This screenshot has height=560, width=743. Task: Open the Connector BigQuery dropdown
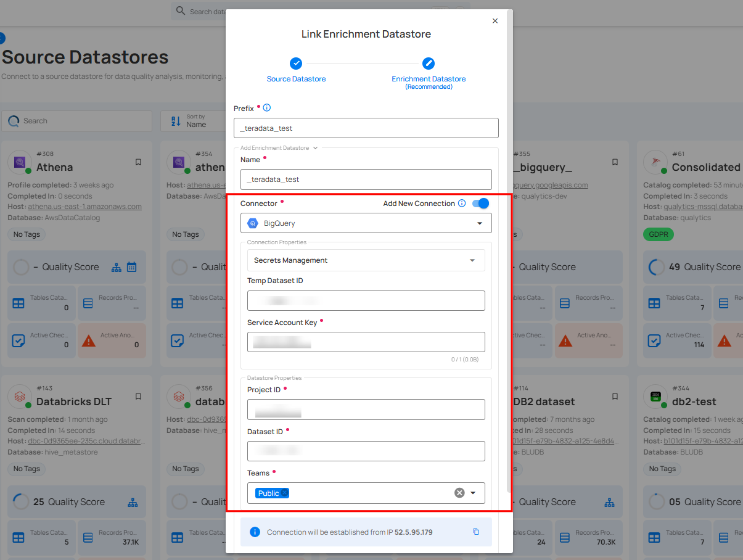point(480,223)
